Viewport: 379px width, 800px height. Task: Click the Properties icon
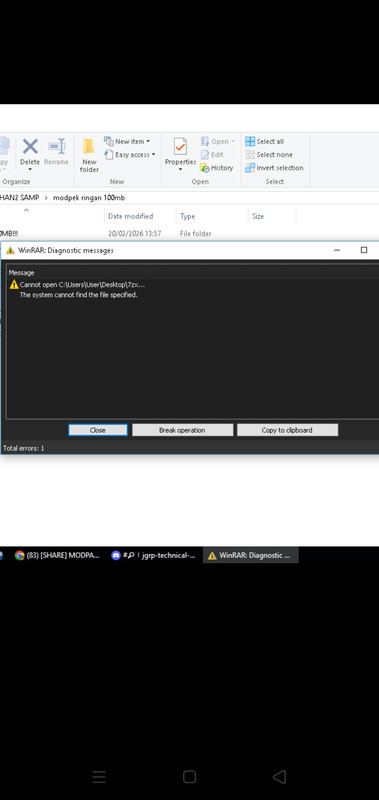point(180,146)
